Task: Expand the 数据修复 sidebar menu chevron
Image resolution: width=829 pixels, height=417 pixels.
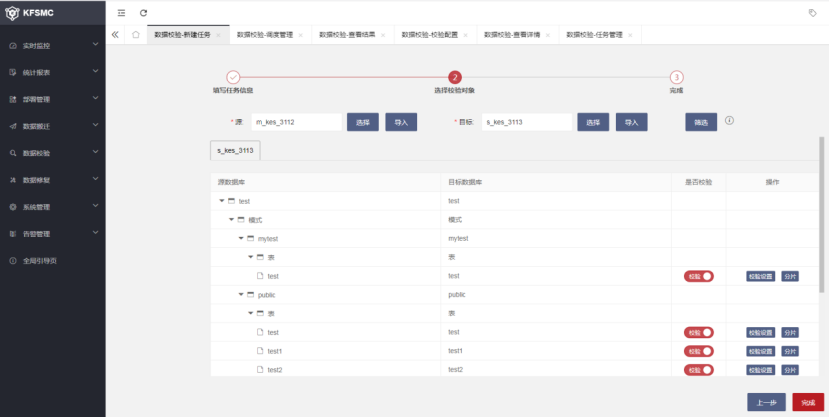Action: click(x=95, y=179)
